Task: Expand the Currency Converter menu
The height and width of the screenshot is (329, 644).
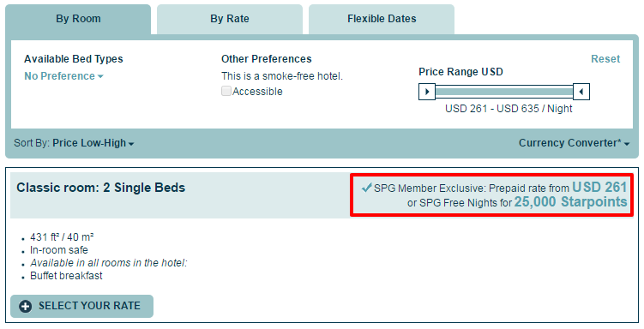Action: click(x=575, y=143)
